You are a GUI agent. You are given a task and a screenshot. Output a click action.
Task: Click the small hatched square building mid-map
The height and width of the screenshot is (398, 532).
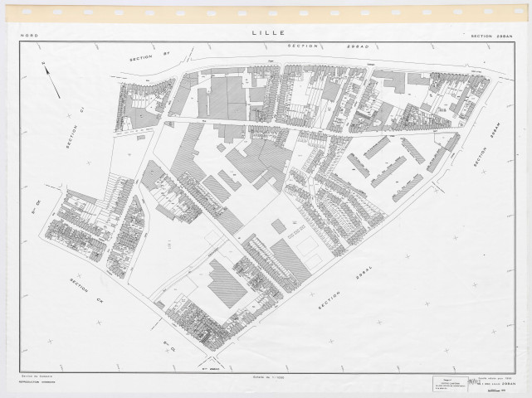[280, 226]
